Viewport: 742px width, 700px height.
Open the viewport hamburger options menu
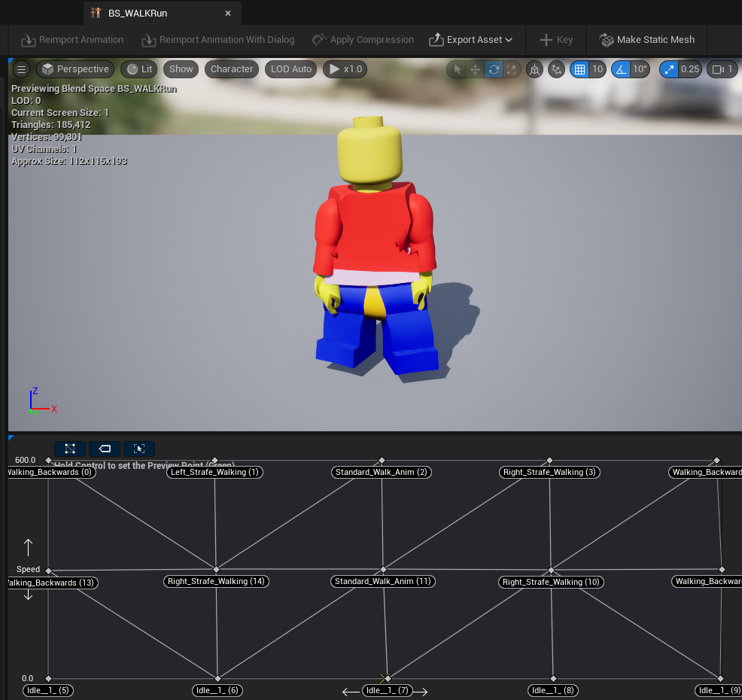point(21,69)
